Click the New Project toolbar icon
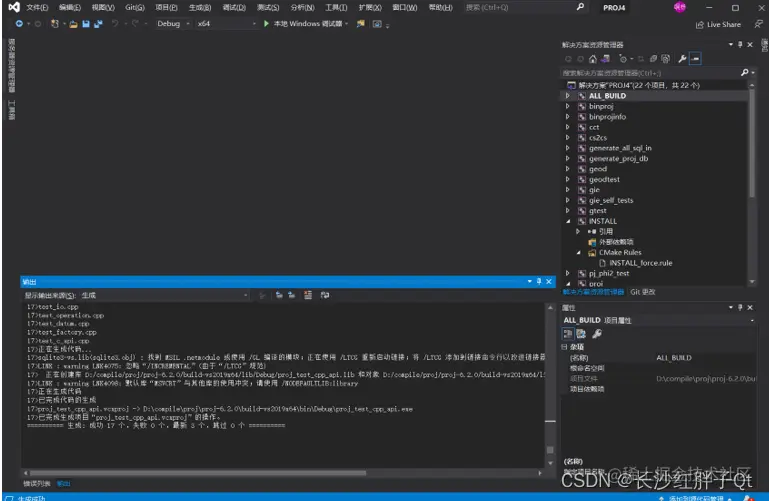This screenshot has height=501, width=769. pyautogui.click(x=54, y=24)
